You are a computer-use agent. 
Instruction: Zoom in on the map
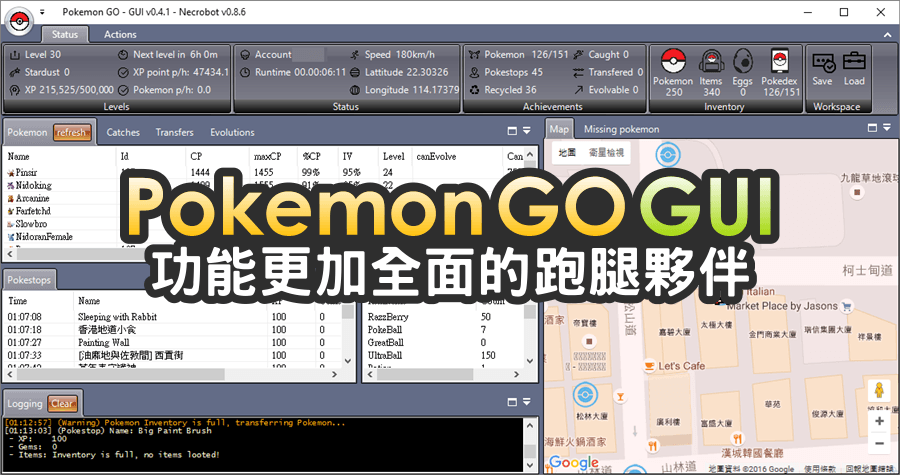pos(879,421)
